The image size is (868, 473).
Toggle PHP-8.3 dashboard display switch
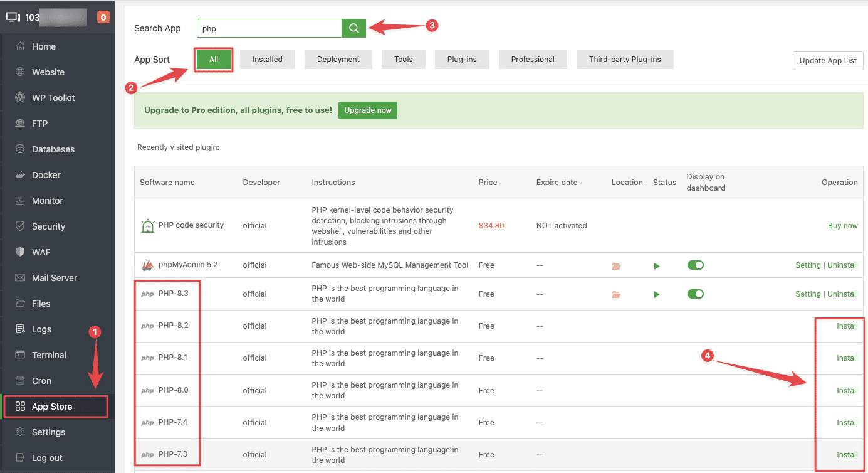click(696, 294)
